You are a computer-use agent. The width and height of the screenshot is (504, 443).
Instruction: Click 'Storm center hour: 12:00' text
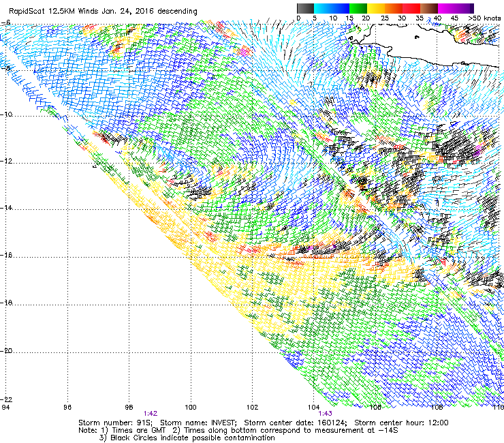pyautogui.click(x=401, y=423)
